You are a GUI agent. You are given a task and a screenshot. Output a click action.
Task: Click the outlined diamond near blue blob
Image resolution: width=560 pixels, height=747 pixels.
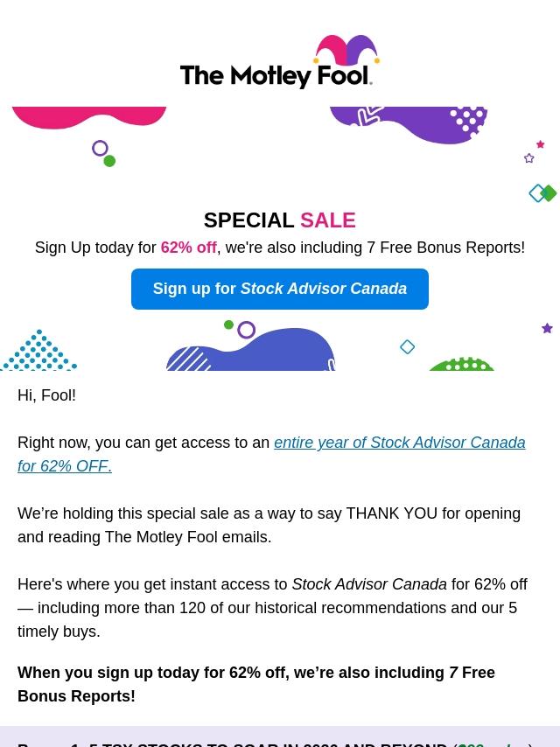pyautogui.click(x=407, y=347)
